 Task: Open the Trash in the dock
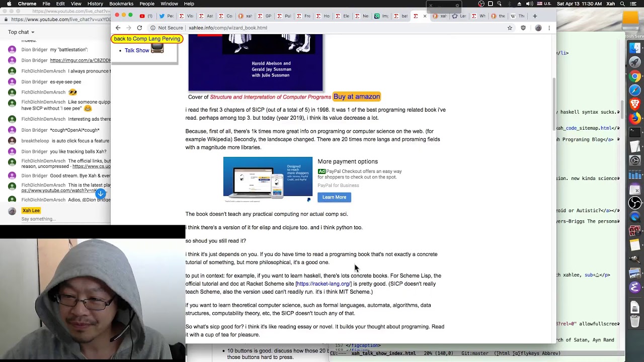(635, 321)
